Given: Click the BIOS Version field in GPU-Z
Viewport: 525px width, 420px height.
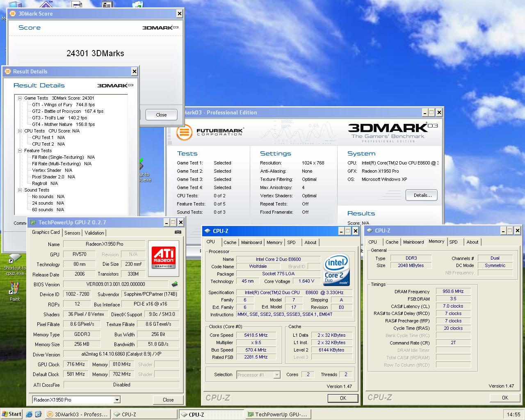Looking at the screenshot, I should pos(116,284).
